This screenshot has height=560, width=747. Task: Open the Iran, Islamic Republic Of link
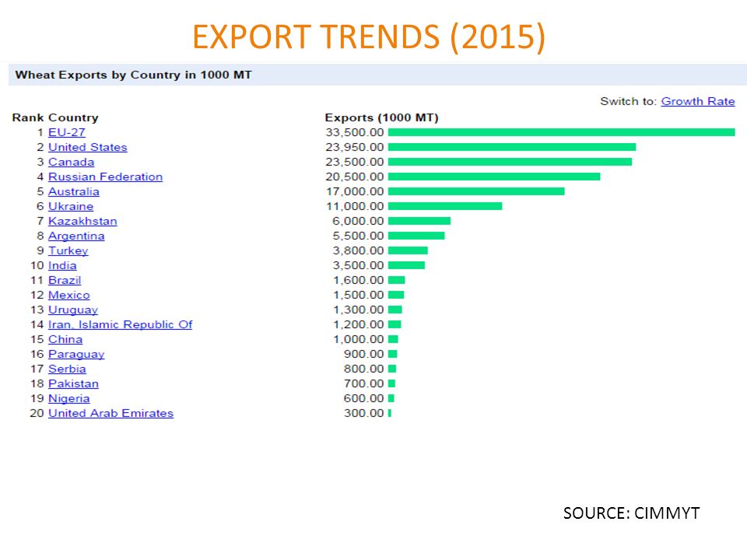pyautogui.click(x=120, y=324)
